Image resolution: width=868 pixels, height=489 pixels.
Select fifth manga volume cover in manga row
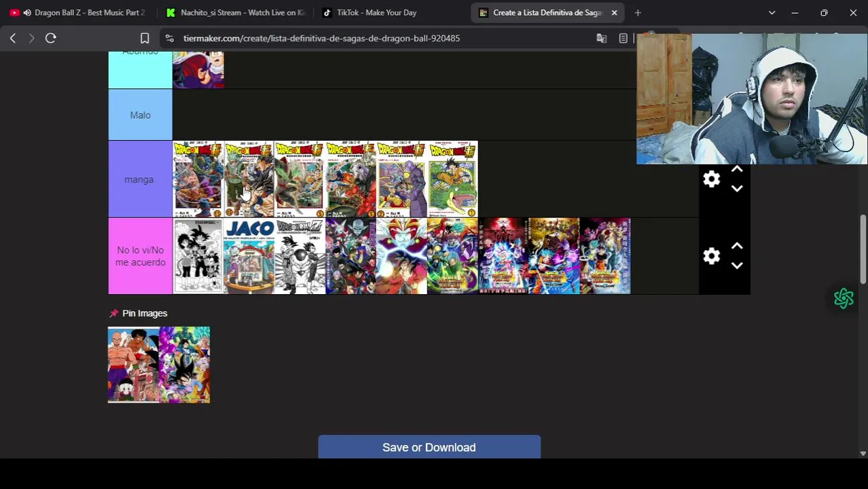click(x=401, y=179)
